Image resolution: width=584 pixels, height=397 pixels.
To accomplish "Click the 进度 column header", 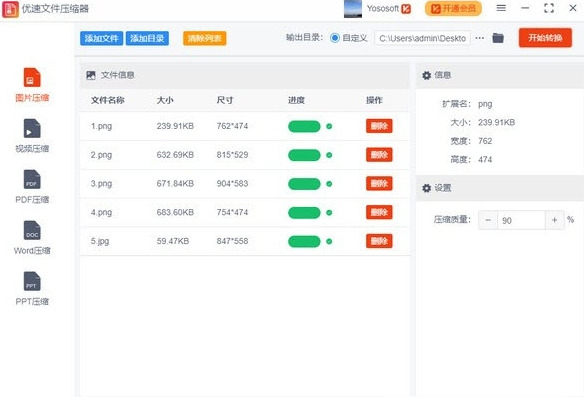I will 296,100.
